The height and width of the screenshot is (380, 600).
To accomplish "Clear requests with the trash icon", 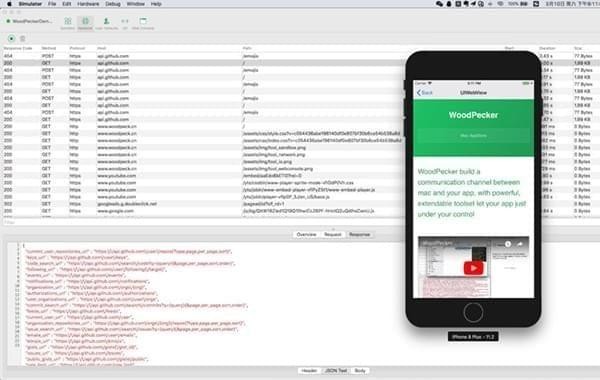I will [x=23, y=38].
